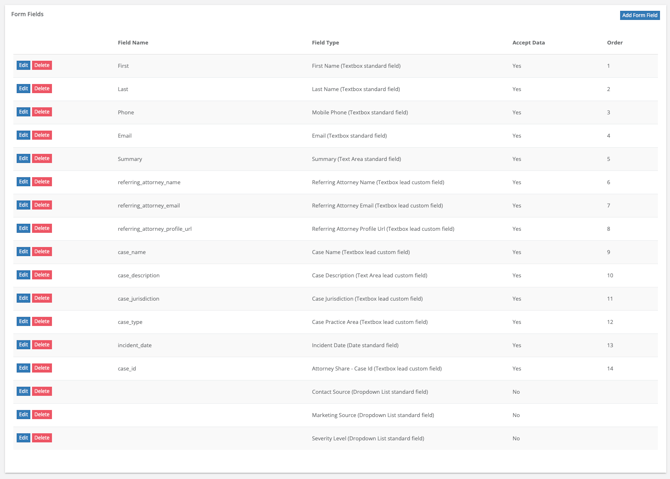Edit the First name field row
The width and height of the screenshot is (670, 479).
[23, 65]
